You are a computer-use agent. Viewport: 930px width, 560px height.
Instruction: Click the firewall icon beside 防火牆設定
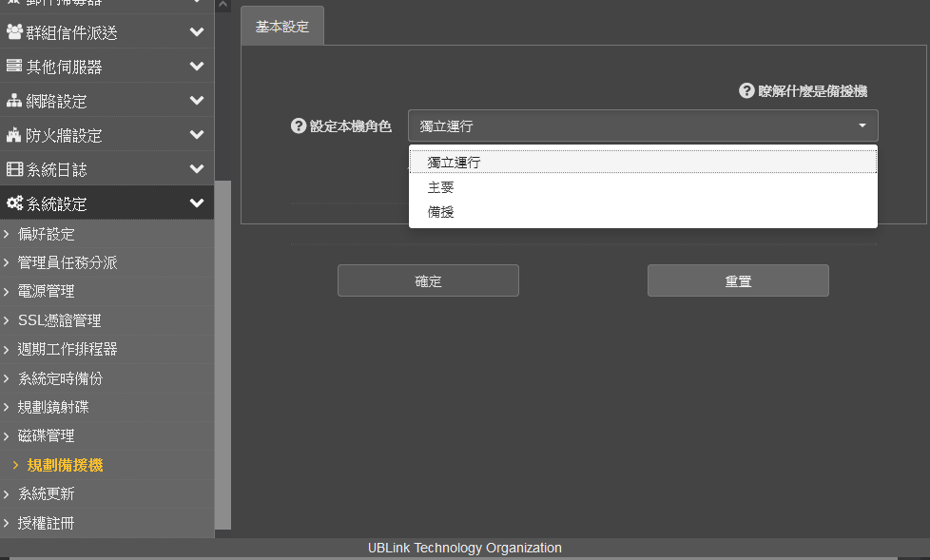point(14,135)
